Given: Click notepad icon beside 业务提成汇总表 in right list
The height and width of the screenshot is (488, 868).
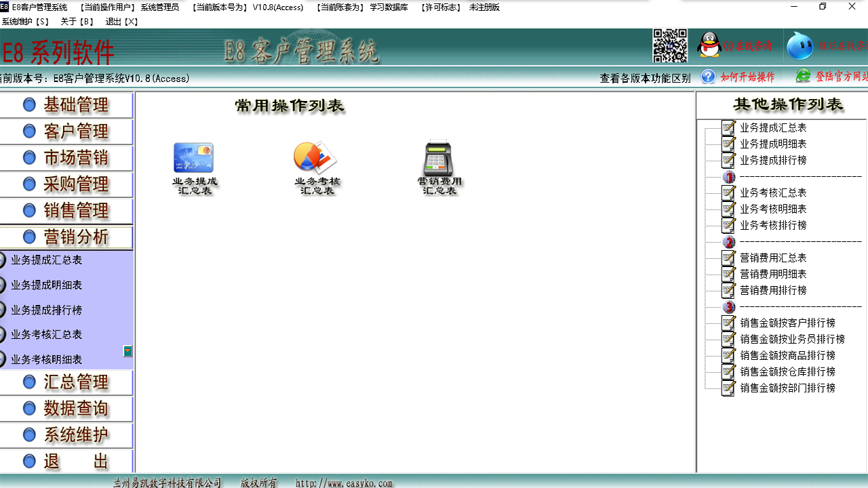Looking at the screenshot, I should tap(728, 127).
